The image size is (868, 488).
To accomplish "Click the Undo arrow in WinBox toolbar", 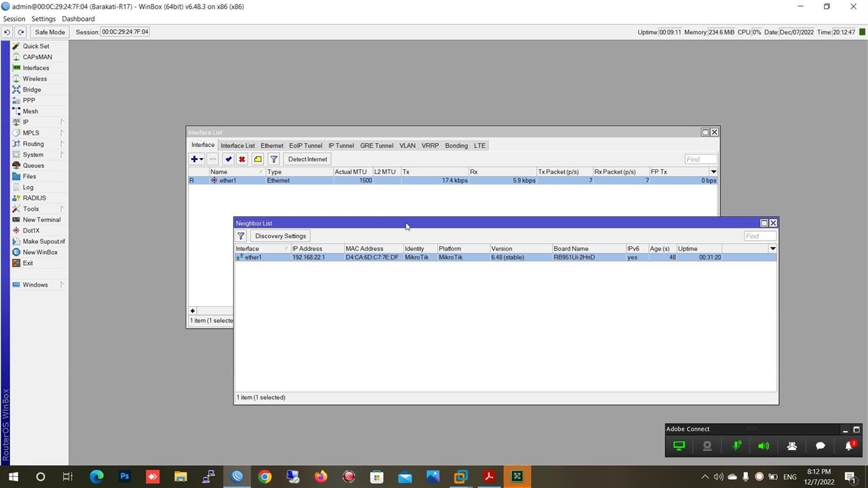I will click(x=7, y=32).
